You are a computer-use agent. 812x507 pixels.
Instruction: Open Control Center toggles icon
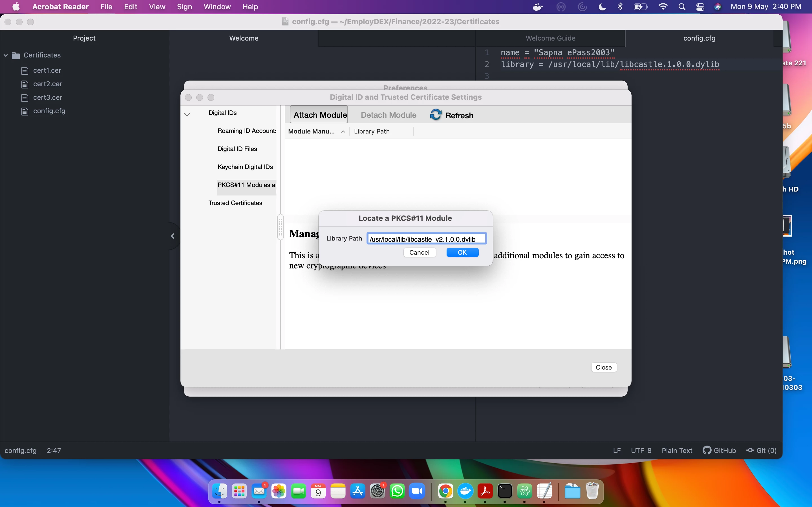(700, 7)
